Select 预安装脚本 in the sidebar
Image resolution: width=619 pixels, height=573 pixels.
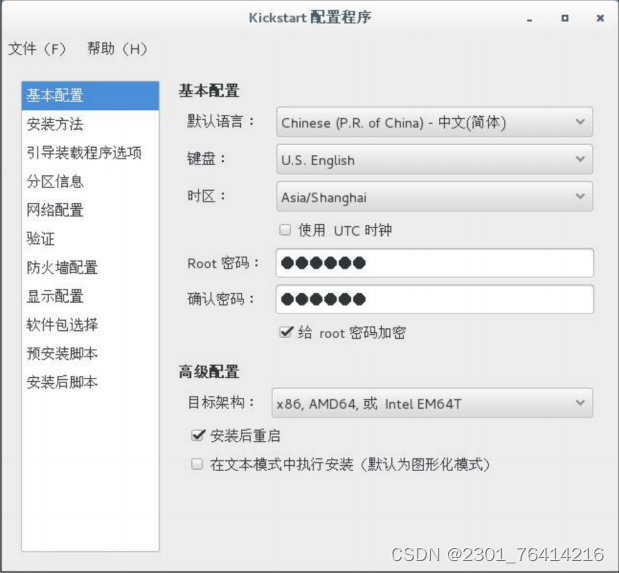click(x=90, y=353)
